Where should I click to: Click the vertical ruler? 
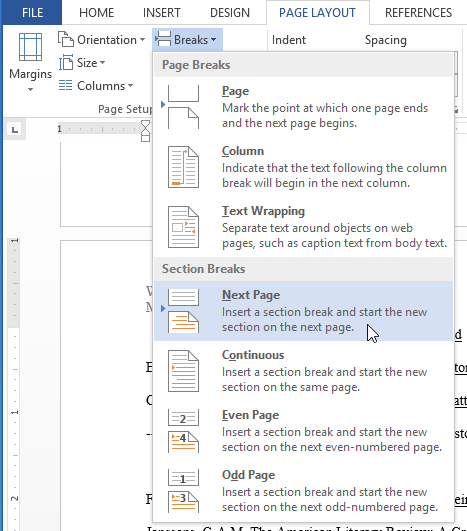pyautogui.click(x=14, y=383)
